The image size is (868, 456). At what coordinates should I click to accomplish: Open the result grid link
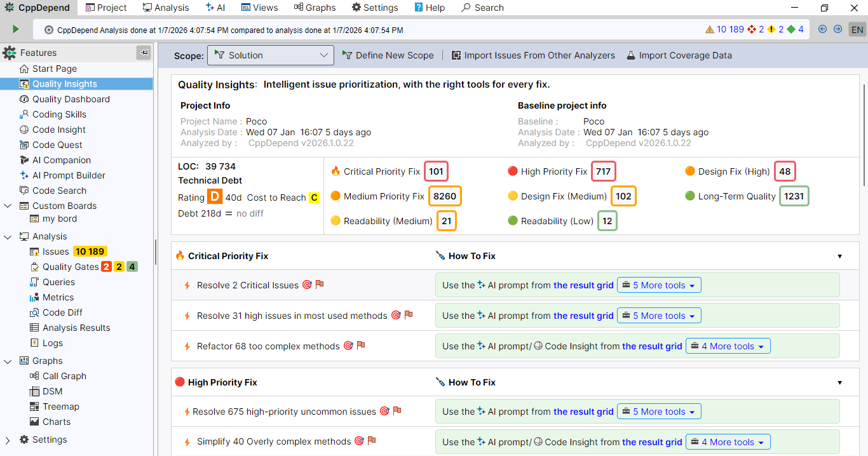[583, 285]
